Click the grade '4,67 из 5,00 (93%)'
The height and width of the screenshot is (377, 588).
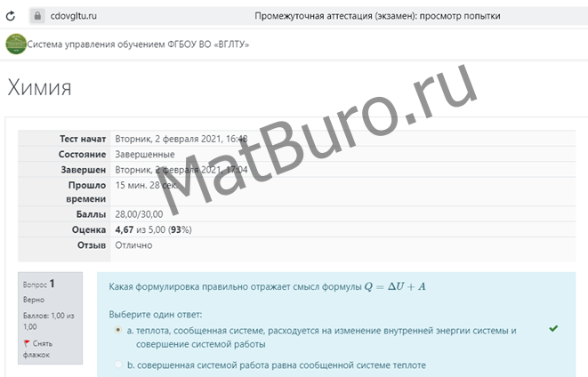154,229
